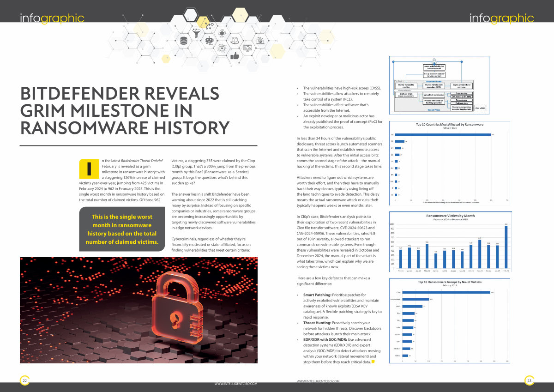The height and width of the screenshot is (392, 554).
Task: Click page number 22 badge
Action: point(24,380)
